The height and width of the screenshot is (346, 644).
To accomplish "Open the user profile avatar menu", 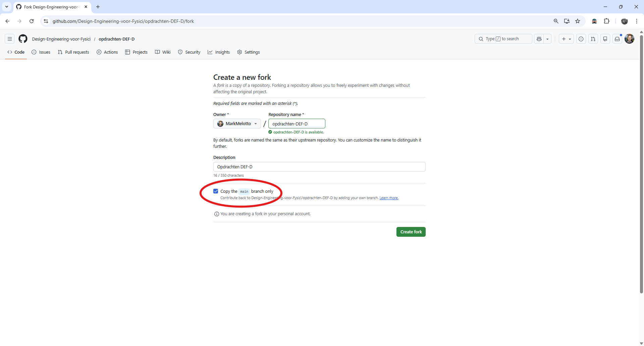I will [629, 39].
